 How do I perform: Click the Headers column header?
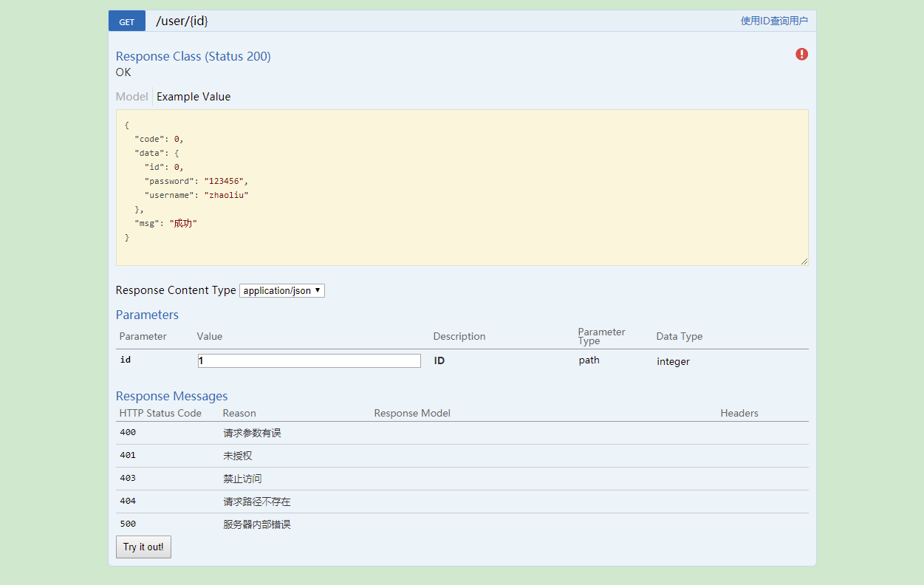pos(739,413)
